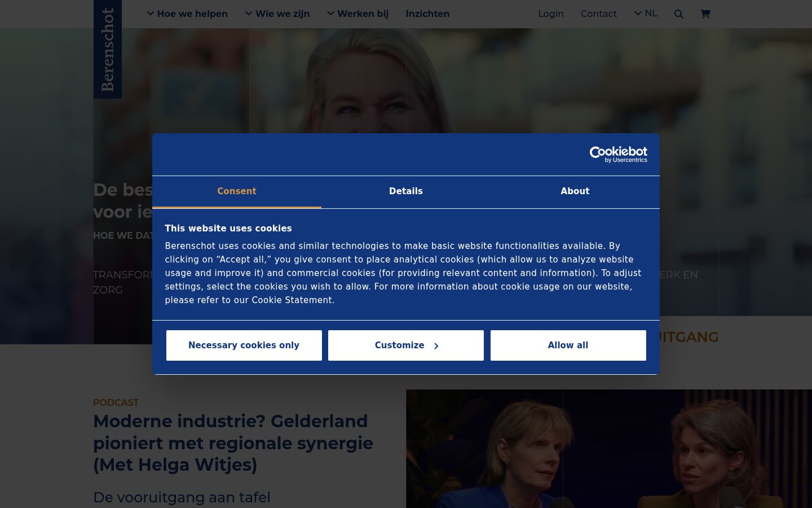Select the Consent tab

coord(237,191)
